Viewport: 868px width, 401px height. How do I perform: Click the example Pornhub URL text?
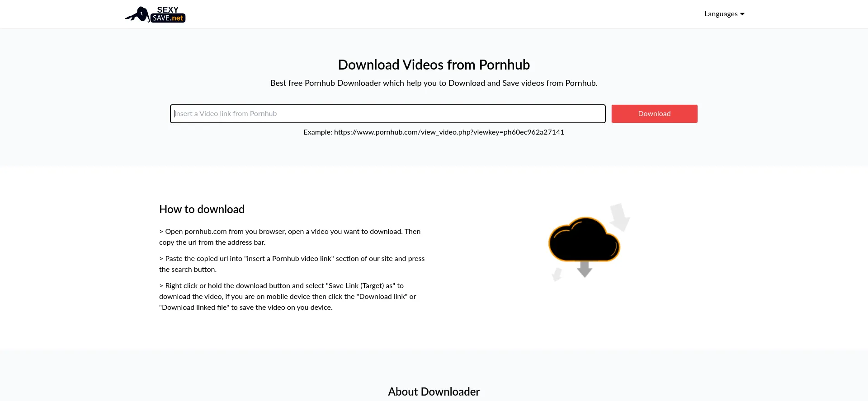[x=449, y=132]
